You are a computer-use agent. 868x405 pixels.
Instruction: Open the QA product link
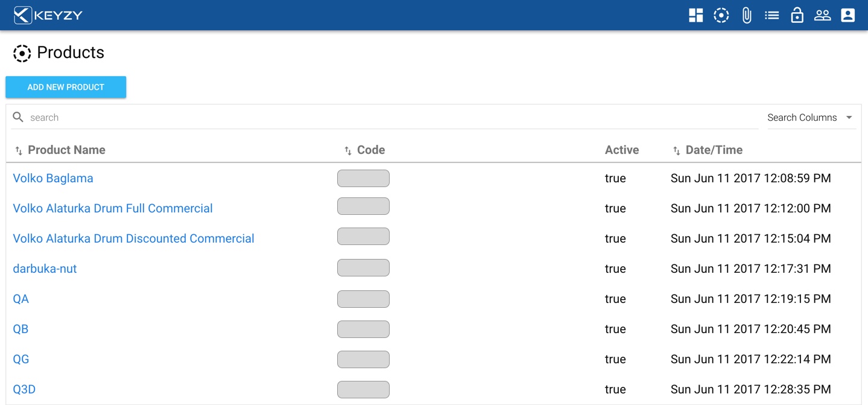tap(21, 299)
